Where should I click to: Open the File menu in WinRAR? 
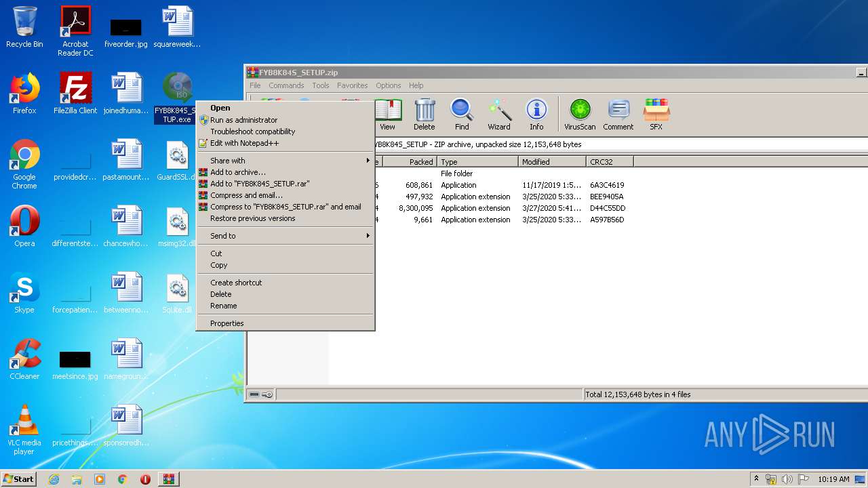tap(255, 85)
